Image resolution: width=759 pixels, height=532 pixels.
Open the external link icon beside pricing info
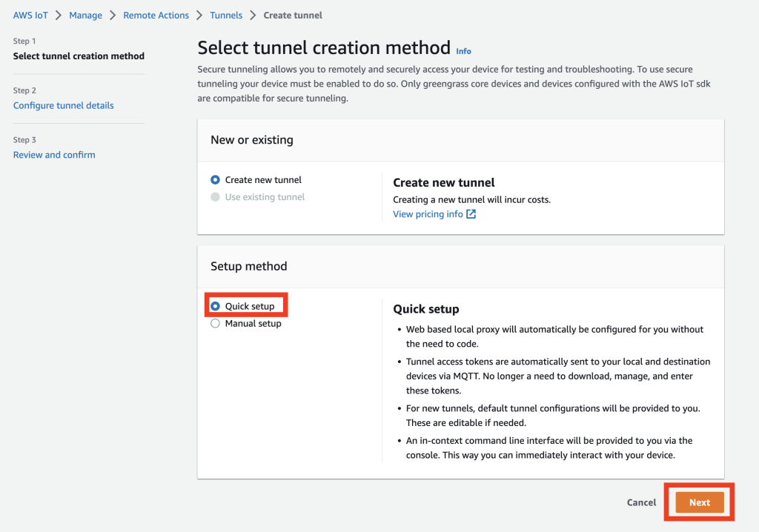point(471,215)
